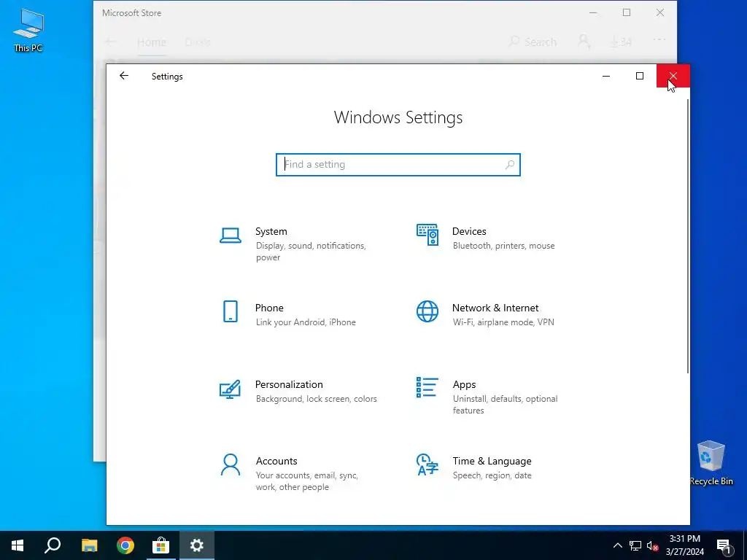Open account icon in Microsoft Store
The image size is (747, 560).
(x=584, y=42)
